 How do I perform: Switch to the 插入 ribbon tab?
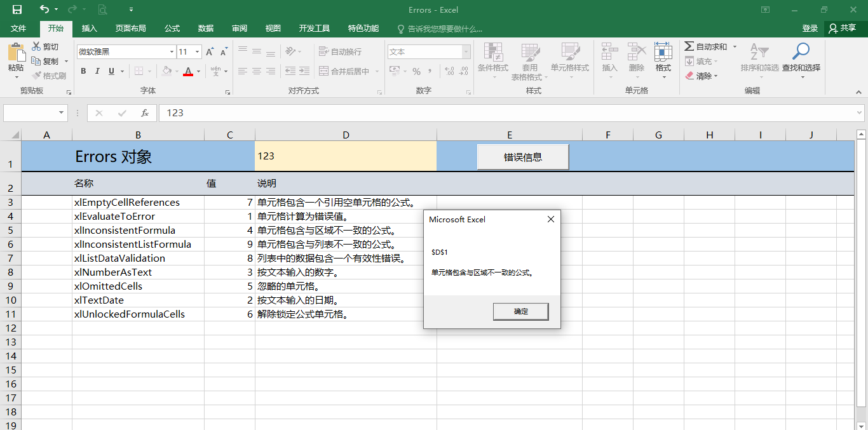(90, 29)
